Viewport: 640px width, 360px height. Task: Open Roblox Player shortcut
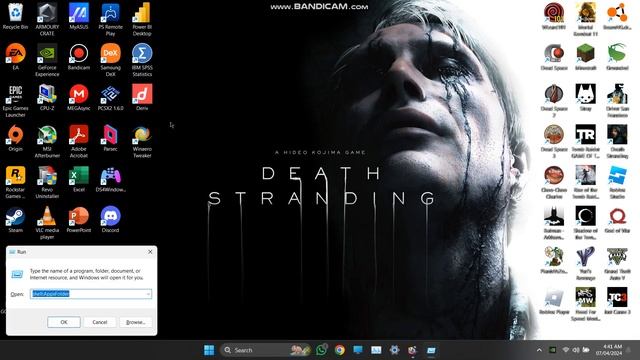click(553, 301)
